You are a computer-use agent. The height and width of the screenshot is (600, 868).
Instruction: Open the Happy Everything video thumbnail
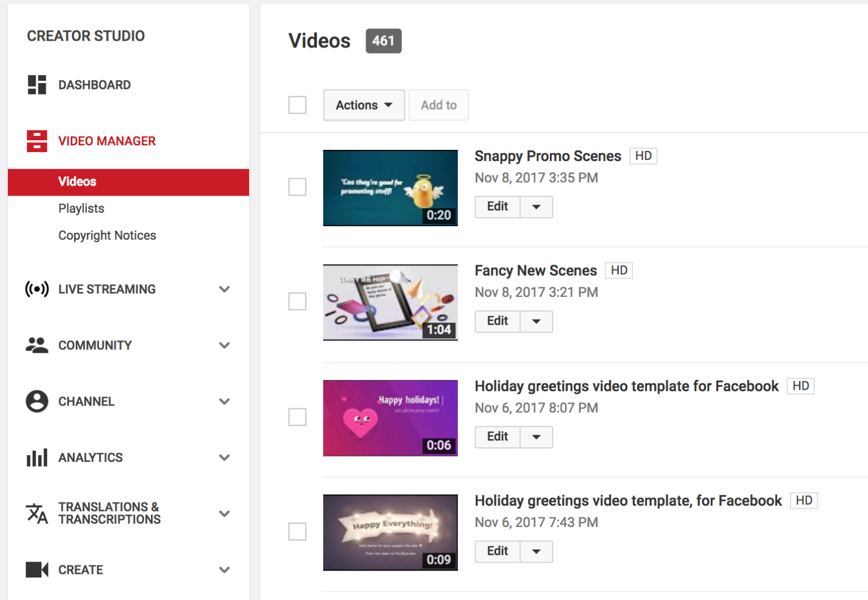(x=390, y=532)
